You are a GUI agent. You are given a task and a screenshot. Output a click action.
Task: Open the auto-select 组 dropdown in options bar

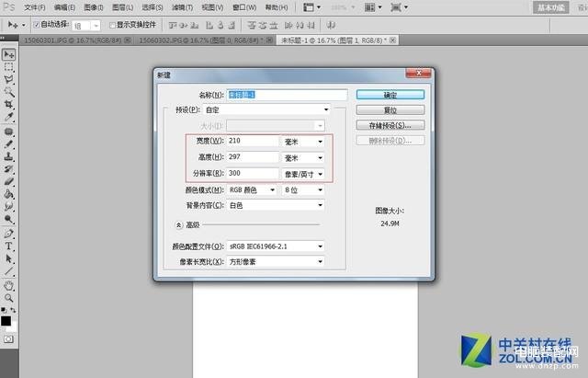(x=85, y=26)
